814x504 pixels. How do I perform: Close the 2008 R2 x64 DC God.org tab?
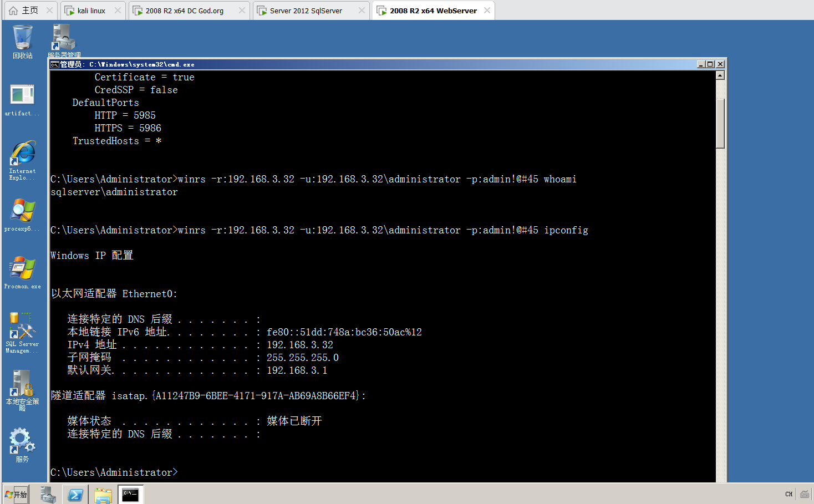(x=242, y=11)
